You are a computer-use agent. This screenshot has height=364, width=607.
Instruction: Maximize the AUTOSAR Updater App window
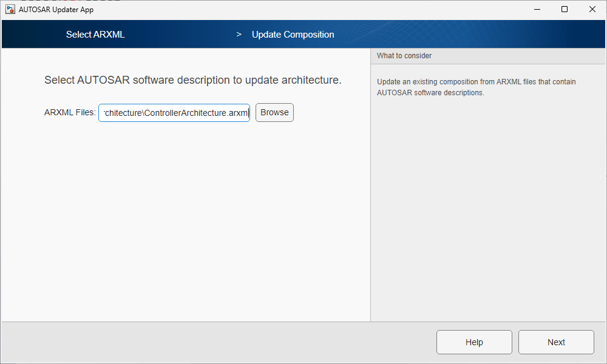[x=565, y=9]
